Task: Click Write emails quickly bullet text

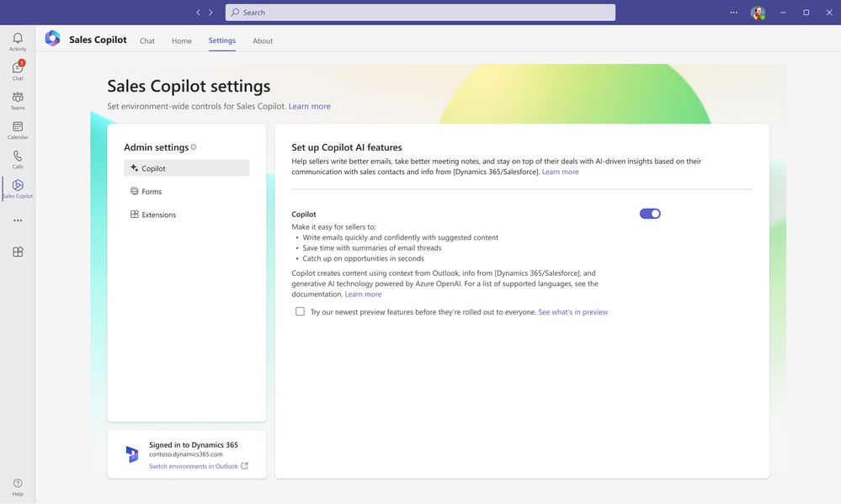Action: click(400, 237)
